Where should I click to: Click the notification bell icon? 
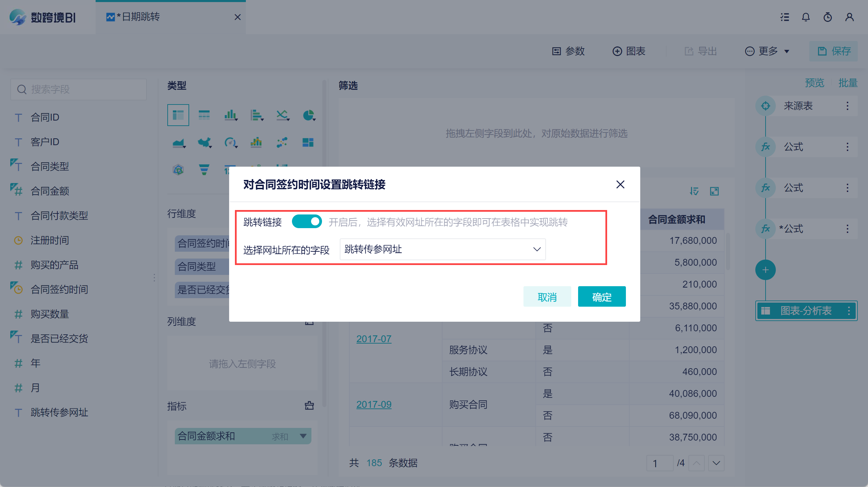coord(806,17)
